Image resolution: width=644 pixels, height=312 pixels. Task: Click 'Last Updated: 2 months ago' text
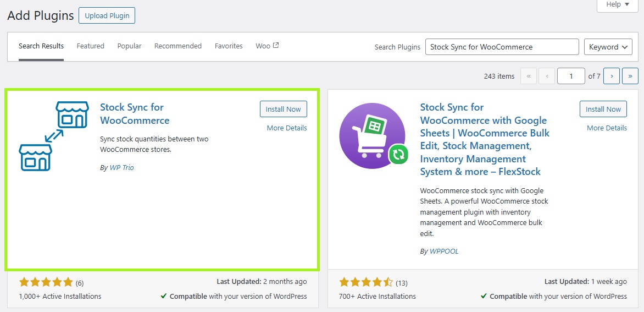(262, 282)
